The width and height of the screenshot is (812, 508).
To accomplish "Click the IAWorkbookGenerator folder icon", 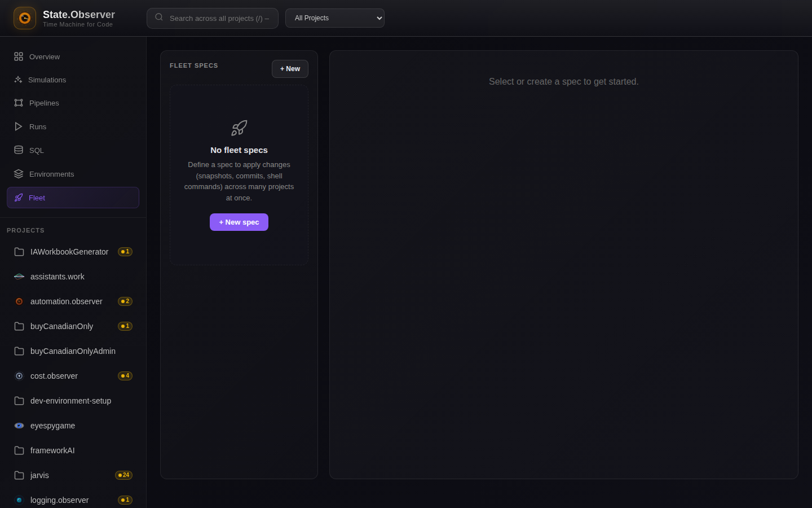I will click(19, 252).
